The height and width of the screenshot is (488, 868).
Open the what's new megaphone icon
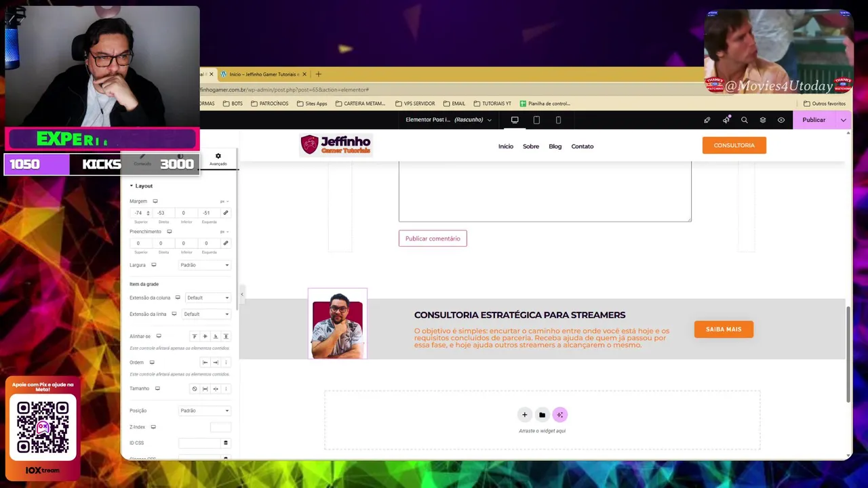(x=726, y=120)
